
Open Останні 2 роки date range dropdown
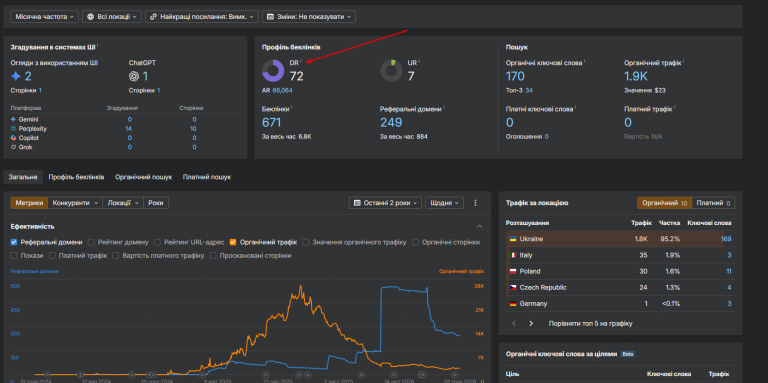pyautogui.click(x=385, y=203)
